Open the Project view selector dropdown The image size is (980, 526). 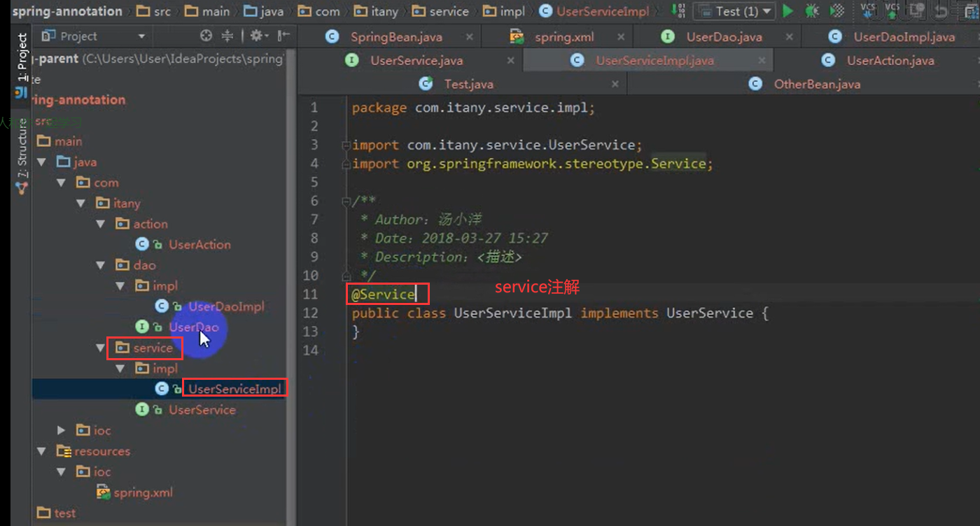141,36
